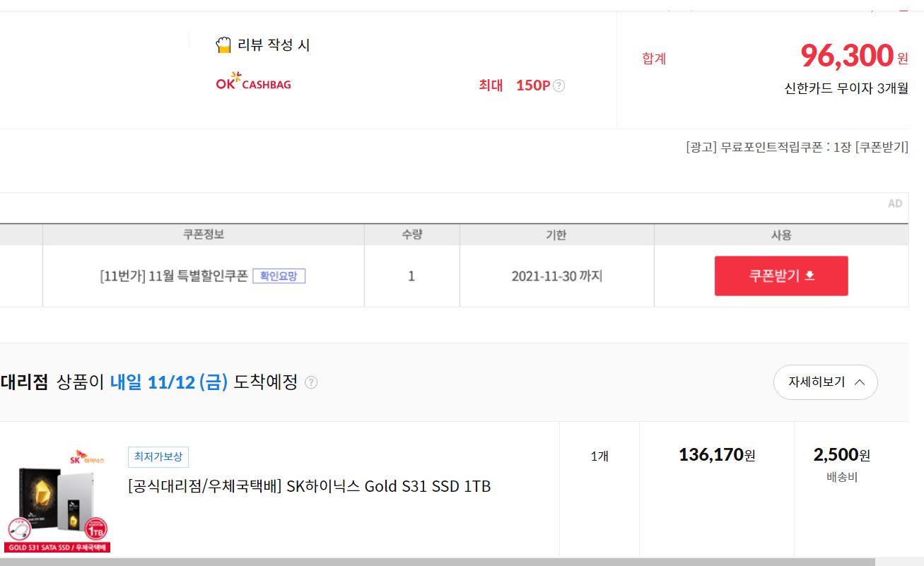Viewport: 924px width, 566px height.
Task: Click the download arrow on 쿠폰받기 button
Action: coord(810,276)
